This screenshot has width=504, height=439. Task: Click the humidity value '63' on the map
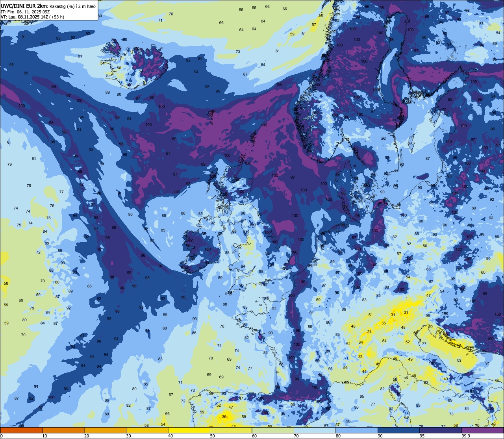coord(459,361)
